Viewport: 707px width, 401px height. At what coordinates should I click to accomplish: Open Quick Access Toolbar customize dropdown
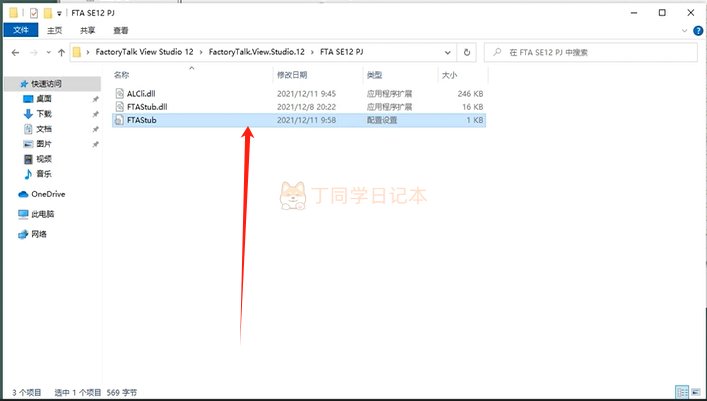click(58, 11)
